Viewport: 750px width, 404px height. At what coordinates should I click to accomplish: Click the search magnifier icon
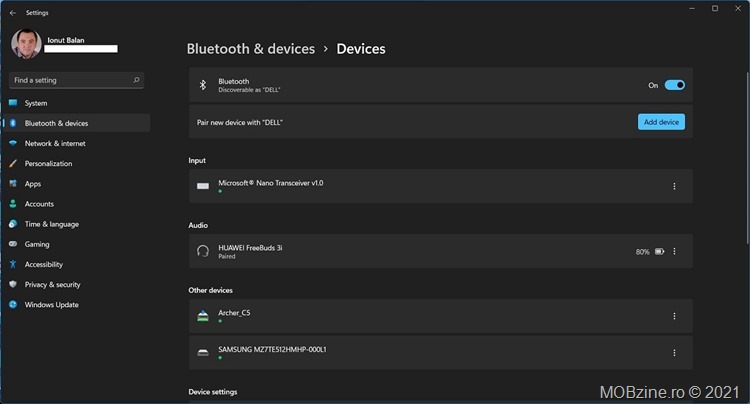pyautogui.click(x=136, y=80)
